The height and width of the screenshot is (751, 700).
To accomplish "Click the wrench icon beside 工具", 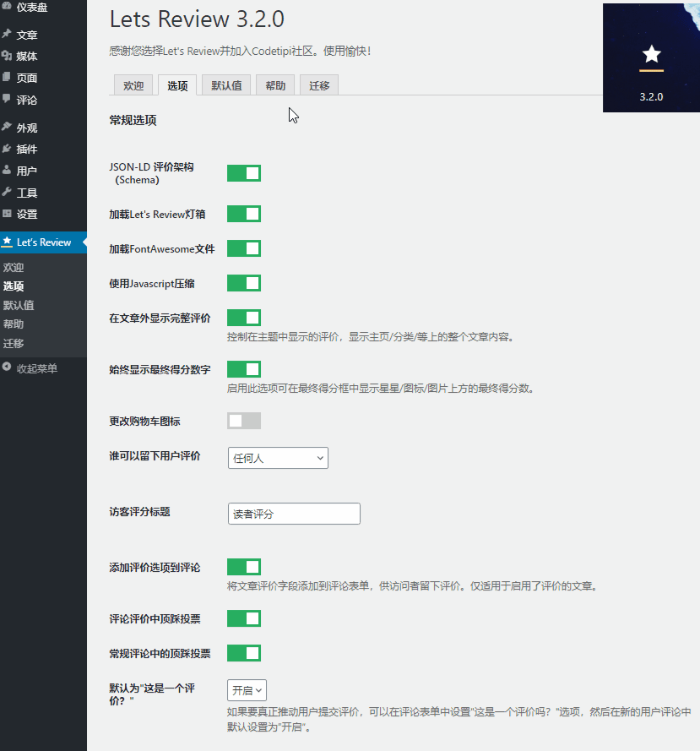I will pyautogui.click(x=7, y=192).
